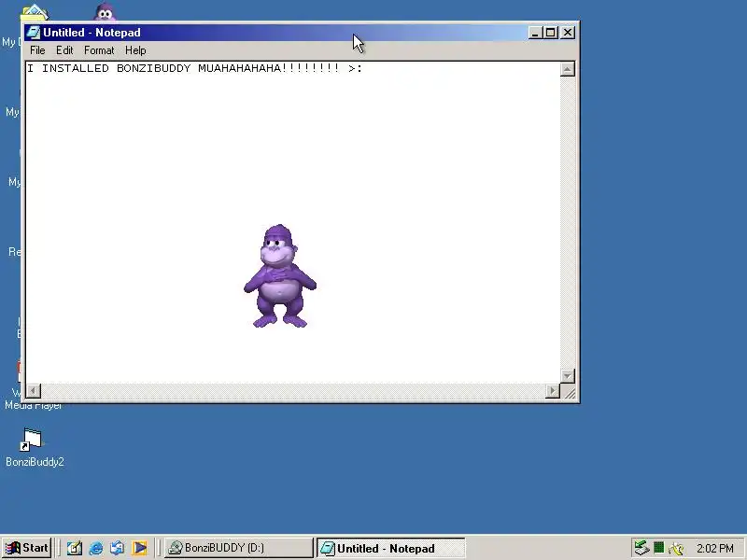Click the Unplug or Eject Hardware tray icon
Screen dimensions: 747x560
641,548
